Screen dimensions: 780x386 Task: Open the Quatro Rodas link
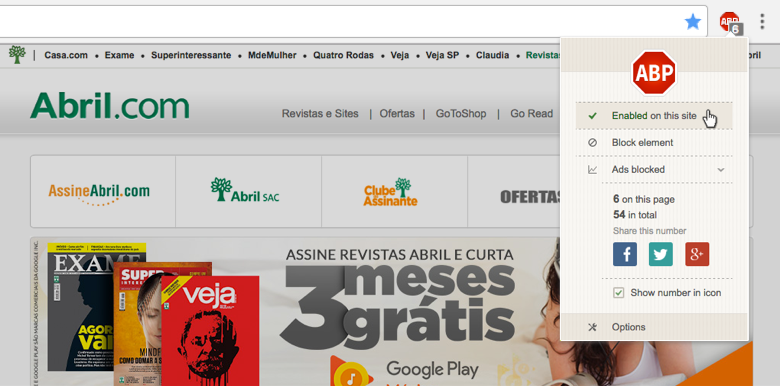(343, 55)
